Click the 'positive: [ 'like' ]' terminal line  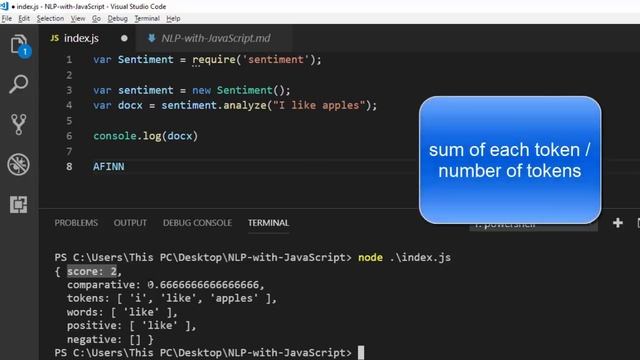[x=131, y=326]
